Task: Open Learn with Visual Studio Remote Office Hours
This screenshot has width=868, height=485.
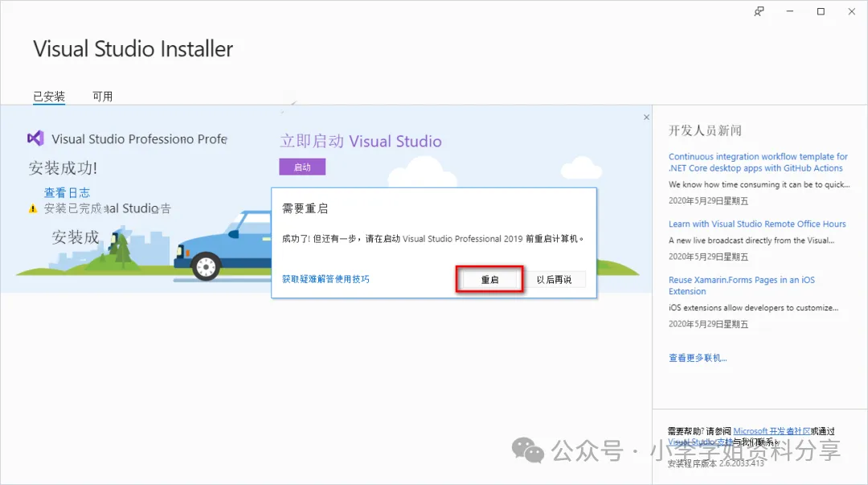Action: pyautogui.click(x=757, y=224)
